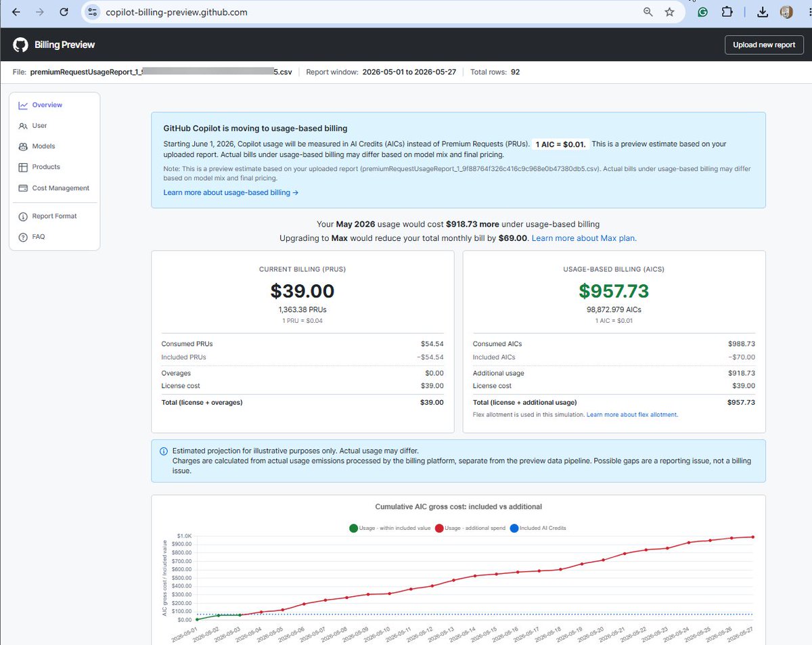
Task: Click the Models copilot icon in sidebar
Action: click(23, 146)
